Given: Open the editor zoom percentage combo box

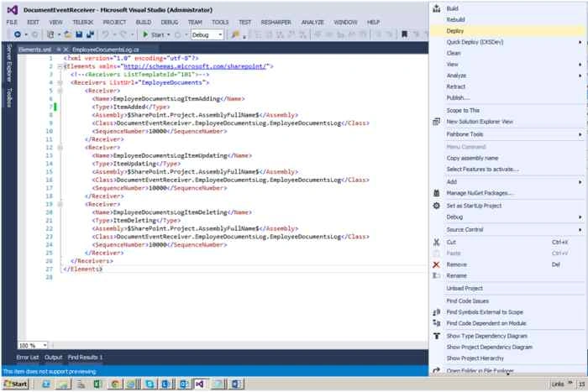Looking at the screenshot, I should pyautogui.click(x=33, y=345).
